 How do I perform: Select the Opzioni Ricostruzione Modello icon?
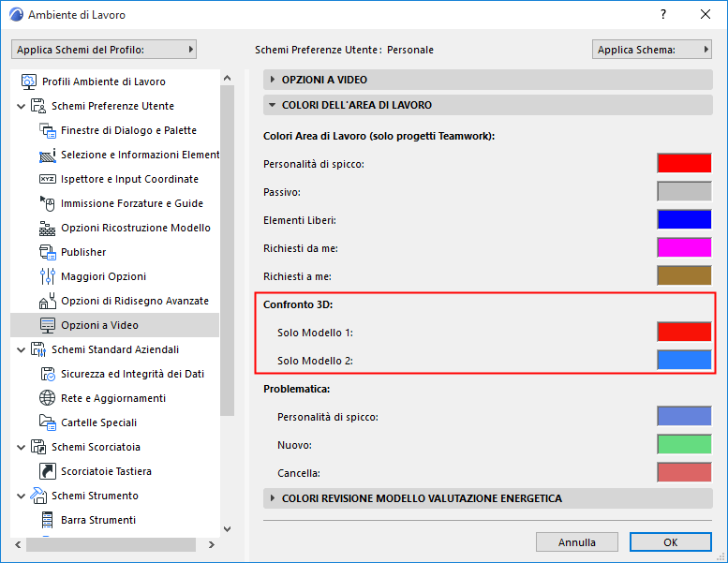pyautogui.click(x=48, y=228)
